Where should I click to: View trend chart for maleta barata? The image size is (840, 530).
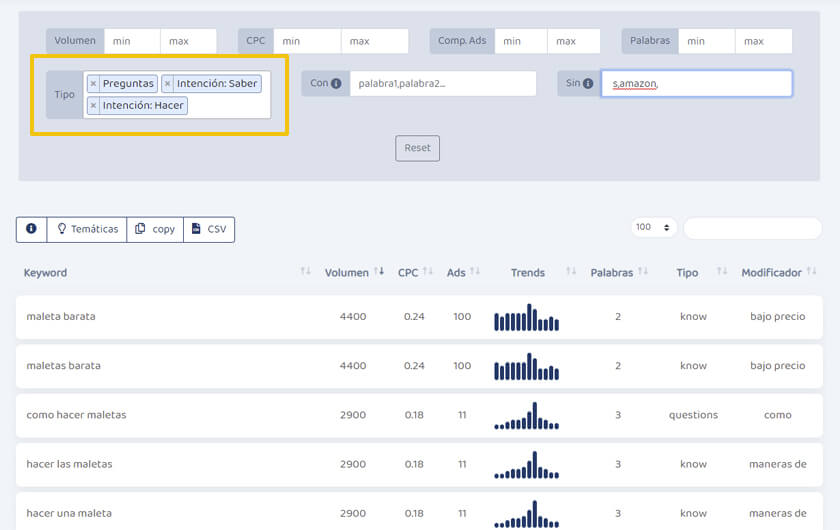pos(527,317)
